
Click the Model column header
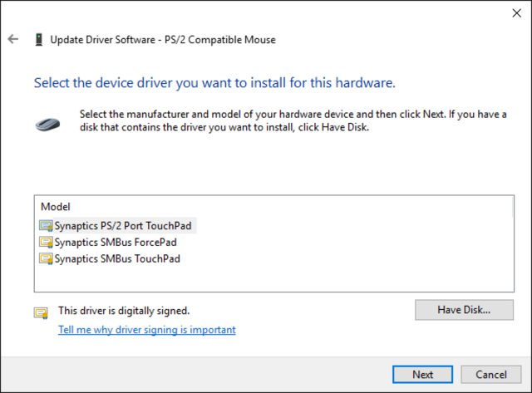point(56,206)
